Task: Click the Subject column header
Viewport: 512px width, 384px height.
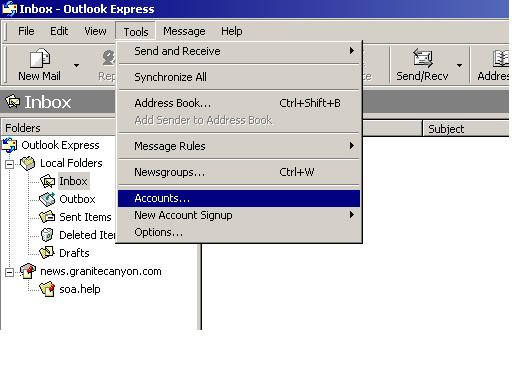Action: [x=465, y=129]
